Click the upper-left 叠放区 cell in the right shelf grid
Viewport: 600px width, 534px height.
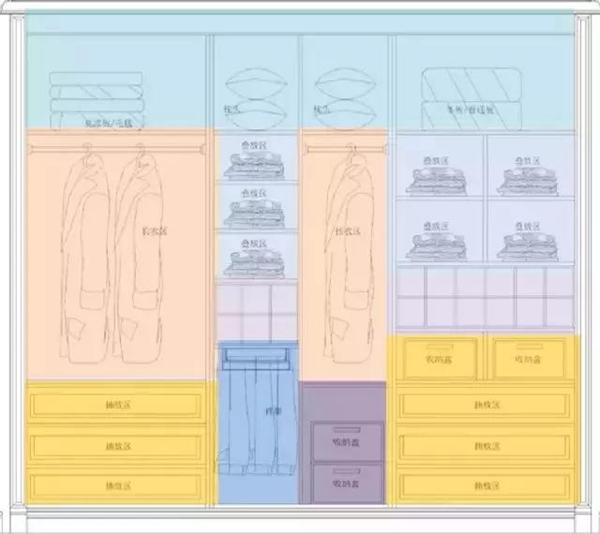coord(439,166)
